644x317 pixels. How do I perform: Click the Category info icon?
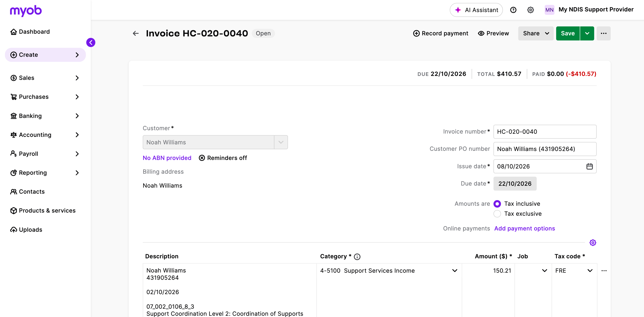(357, 257)
